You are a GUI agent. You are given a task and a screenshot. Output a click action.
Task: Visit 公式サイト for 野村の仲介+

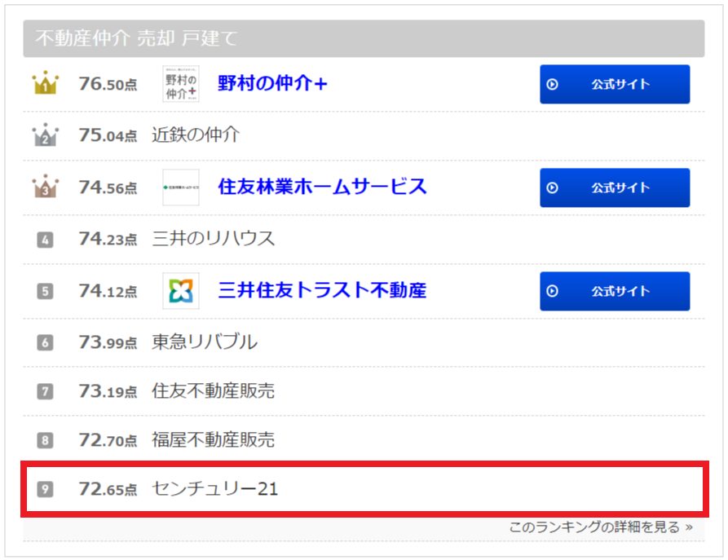tap(615, 84)
